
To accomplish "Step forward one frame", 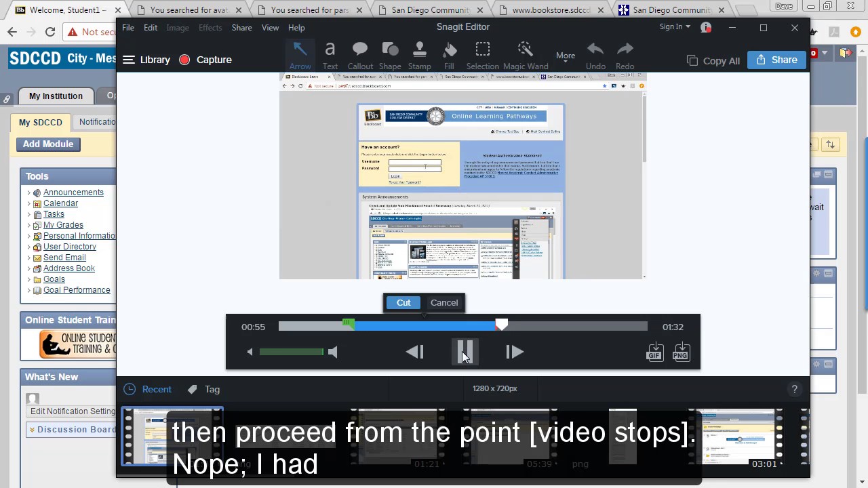I will tap(514, 352).
